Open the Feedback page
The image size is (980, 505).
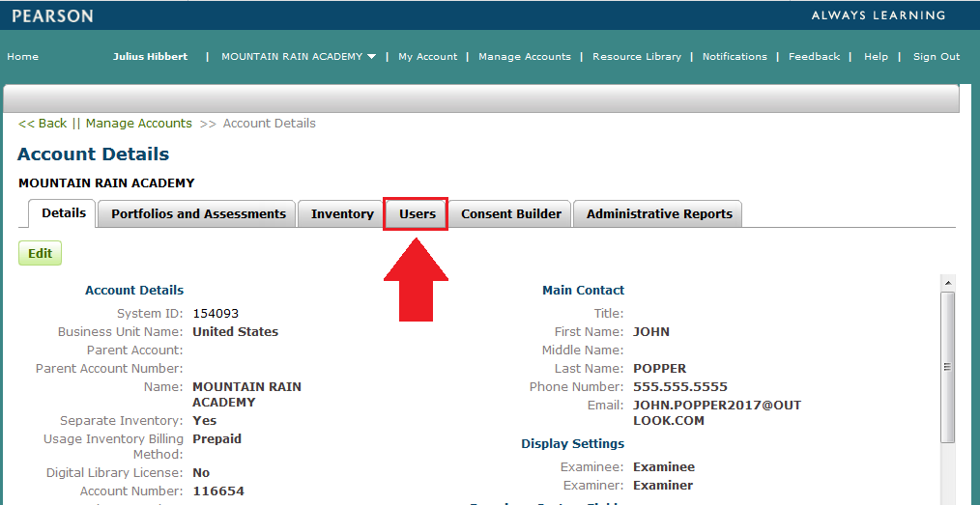[814, 57]
